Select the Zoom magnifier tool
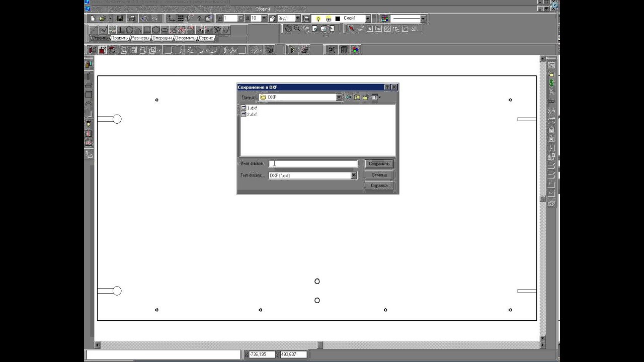This screenshot has width=644, height=362. point(297,29)
